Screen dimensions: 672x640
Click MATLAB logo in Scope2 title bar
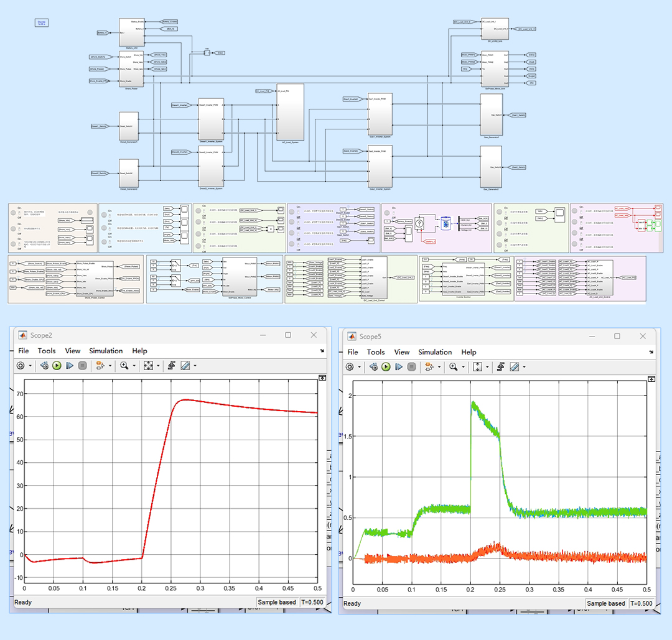click(x=23, y=335)
